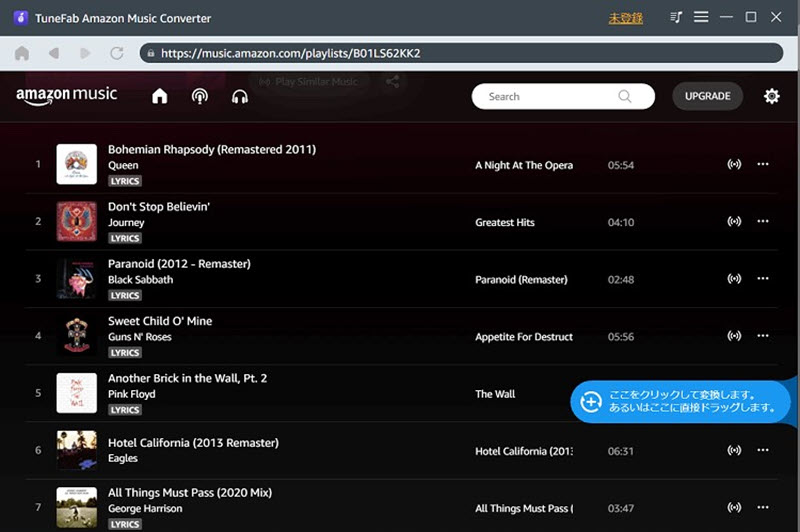
Task: Open more options for Don't Stop Believin'
Action: coord(763,221)
